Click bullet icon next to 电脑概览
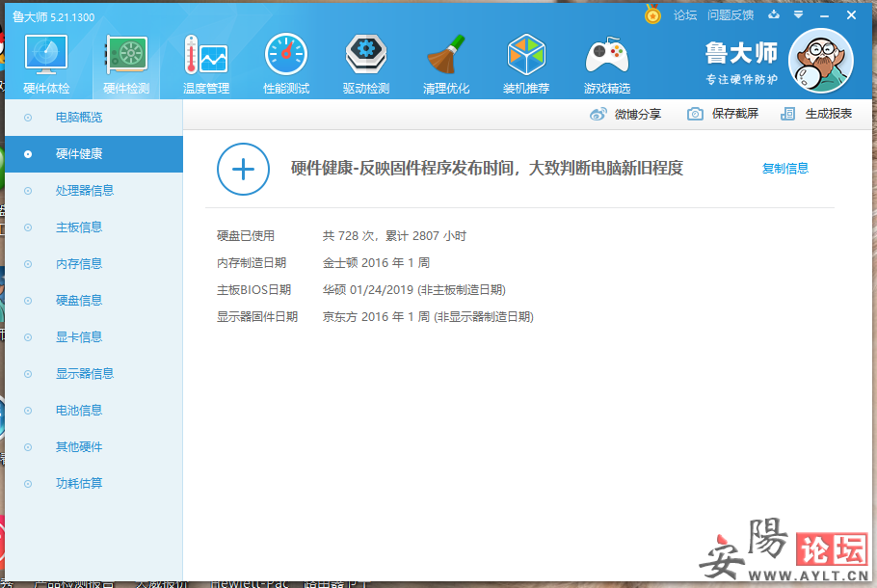Image resolution: width=877 pixels, height=588 pixels. [28, 118]
